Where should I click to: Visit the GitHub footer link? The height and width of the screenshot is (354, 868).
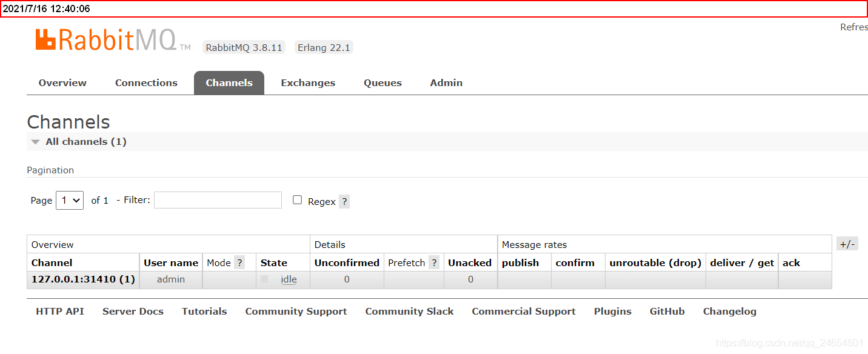[667, 312]
